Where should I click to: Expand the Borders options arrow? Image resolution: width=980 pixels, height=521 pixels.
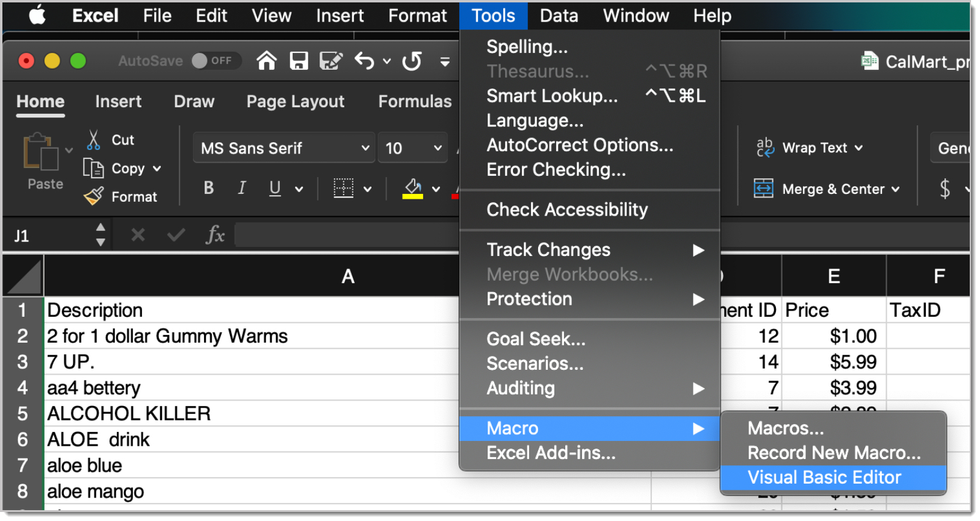pos(367,189)
